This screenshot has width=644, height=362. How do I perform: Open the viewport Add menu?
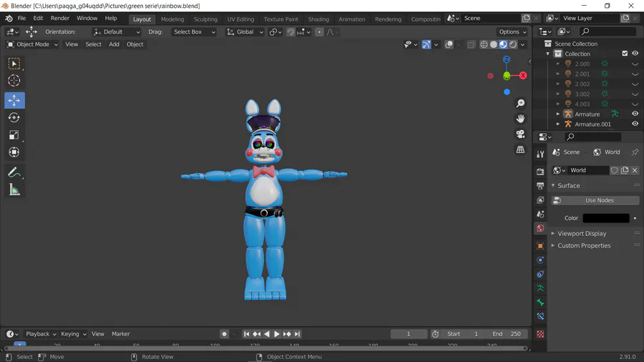pos(114,44)
